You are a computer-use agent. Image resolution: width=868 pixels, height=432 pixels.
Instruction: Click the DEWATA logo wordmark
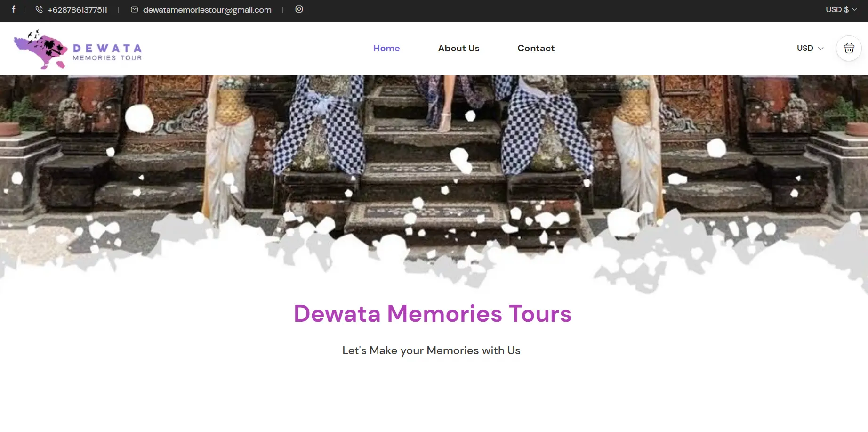[x=107, y=48]
